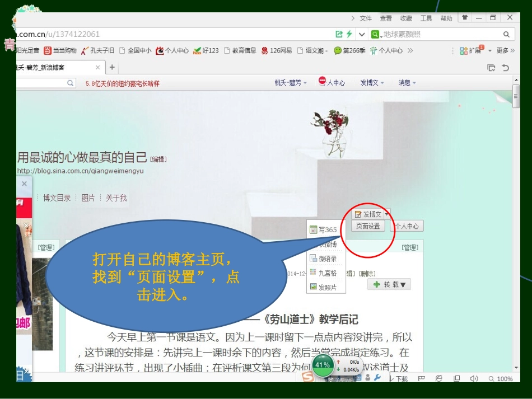The height and width of the screenshot is (399, 532).
Task: Open the 工具 menu
Action: [426, 18]
